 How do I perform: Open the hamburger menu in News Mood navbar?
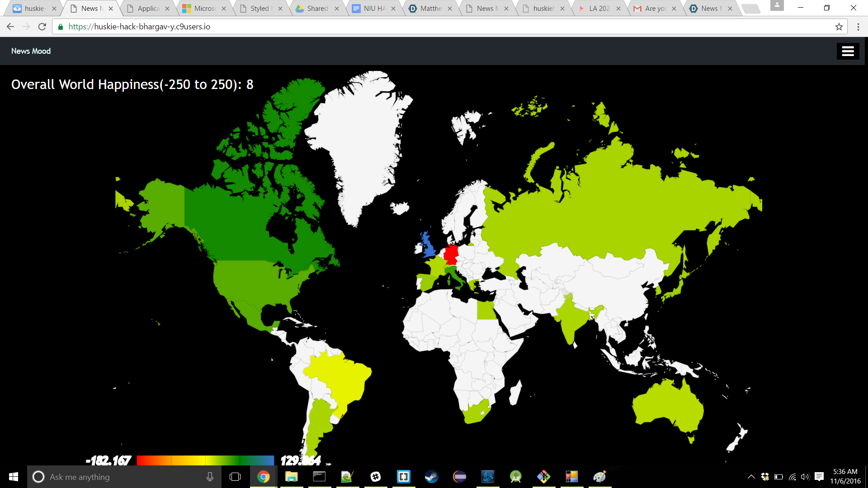(848, 52)
